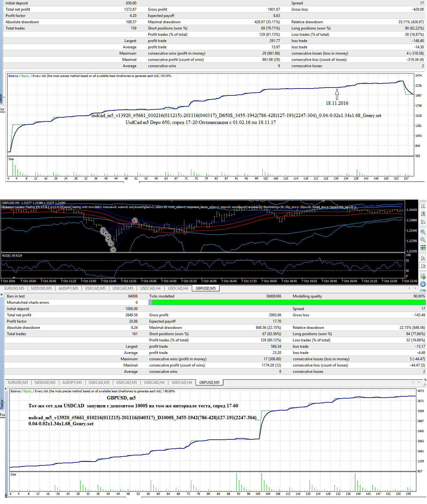Click the green modelling quality bar
Viewport: 427px width, 504px height.
coord(289,302)
